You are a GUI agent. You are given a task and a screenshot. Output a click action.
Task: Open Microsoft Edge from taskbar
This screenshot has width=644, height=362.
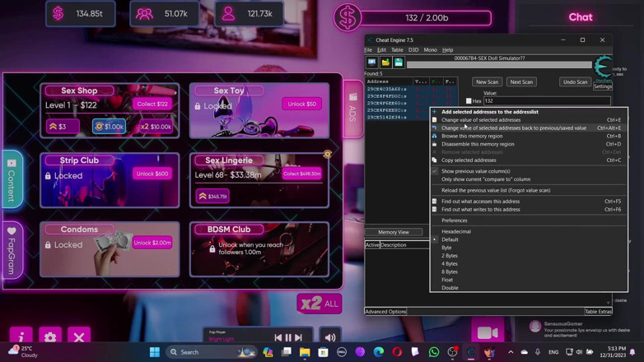tap(378, 352)
